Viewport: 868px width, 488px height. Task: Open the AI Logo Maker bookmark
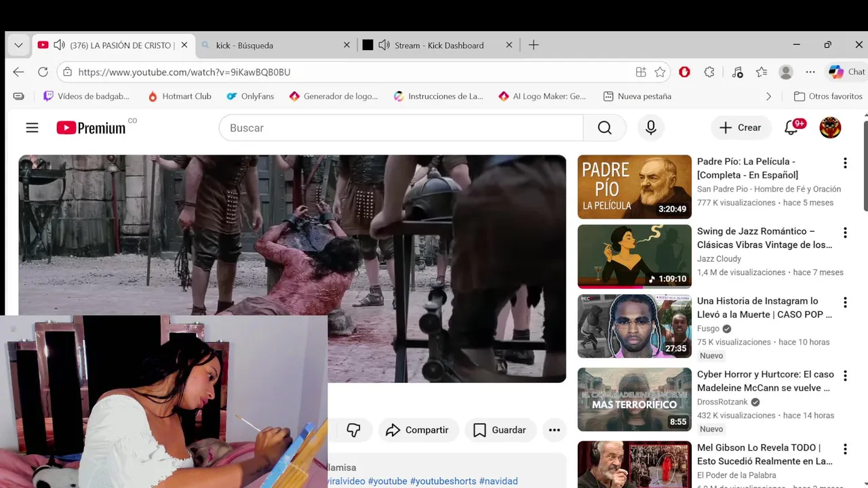click(542, 96)
